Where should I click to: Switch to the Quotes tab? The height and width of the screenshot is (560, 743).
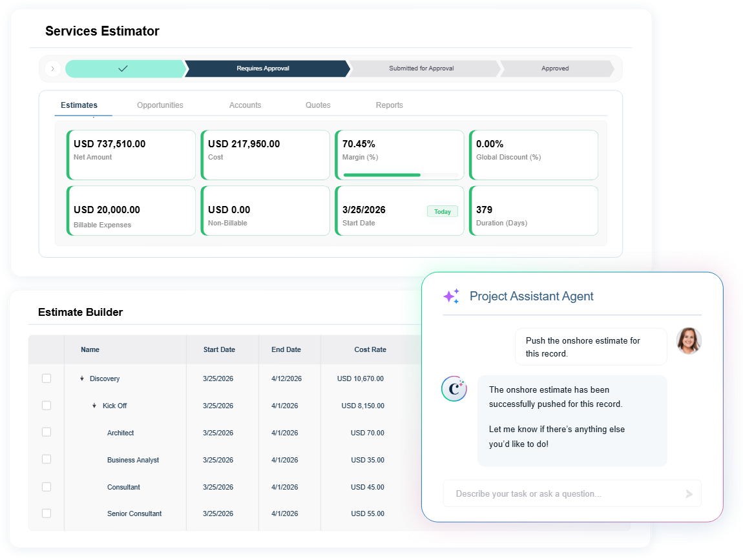tap(318, 105)
